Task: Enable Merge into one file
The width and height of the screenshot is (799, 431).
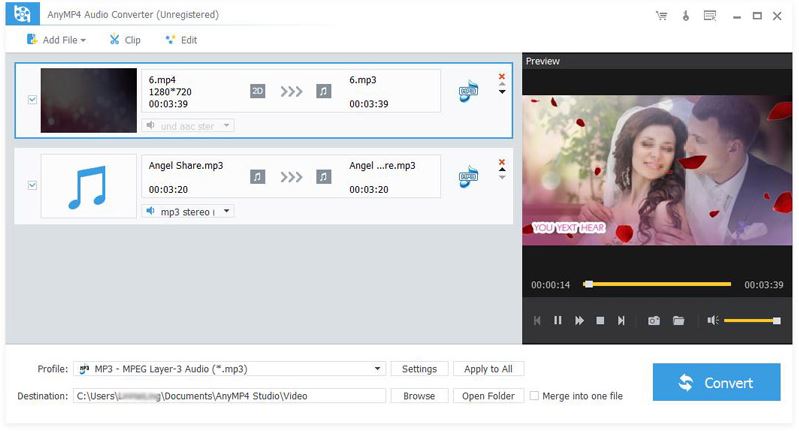Action: (x=534, y=395)
